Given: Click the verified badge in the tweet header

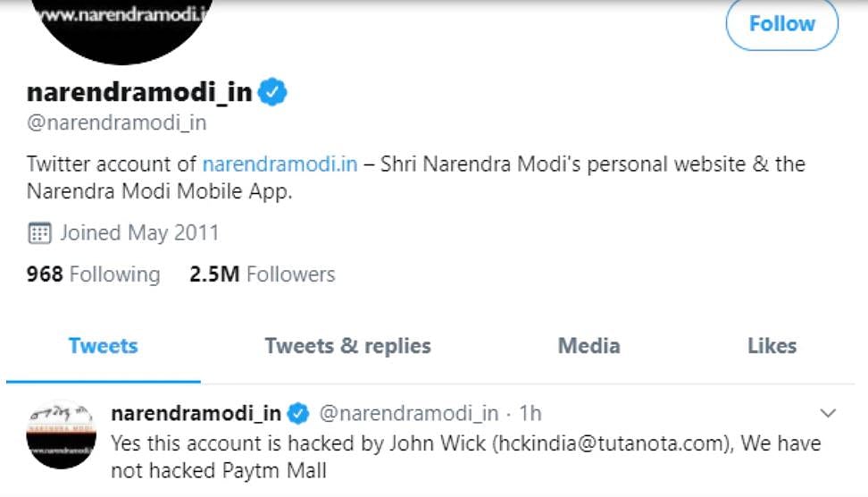Looking at the screenshot, I should 298,414.
